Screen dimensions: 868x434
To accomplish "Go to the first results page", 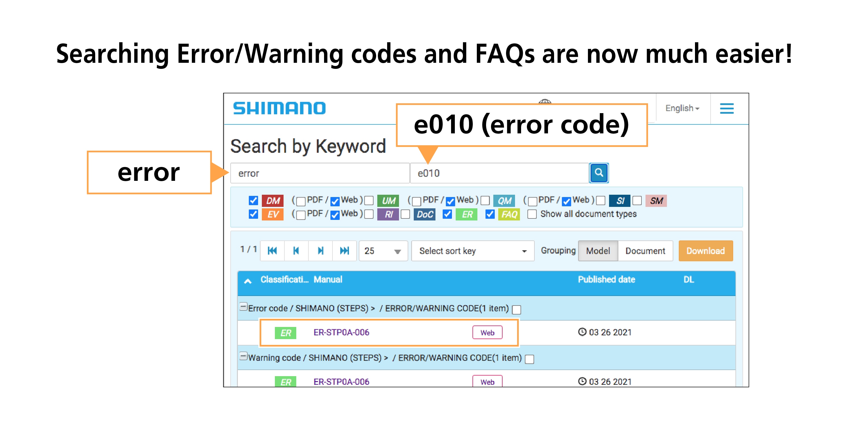I will pyautogui.click(x=272, y=251).
